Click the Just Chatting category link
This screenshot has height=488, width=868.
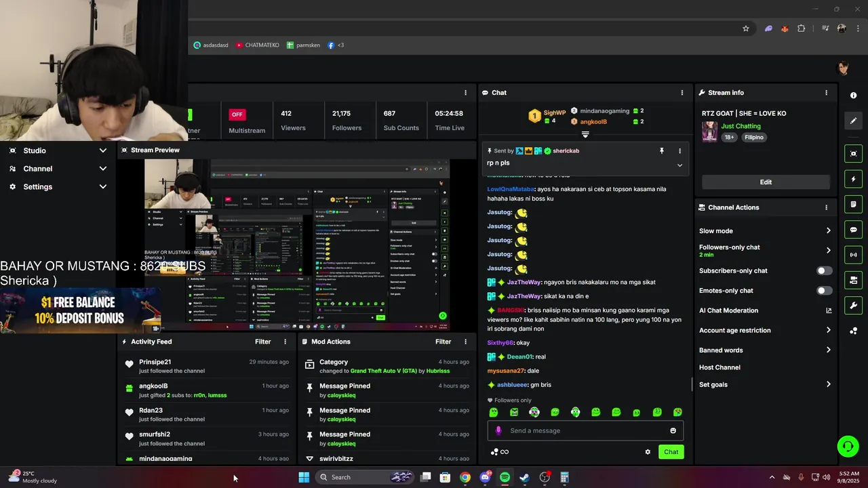(741, 126)
